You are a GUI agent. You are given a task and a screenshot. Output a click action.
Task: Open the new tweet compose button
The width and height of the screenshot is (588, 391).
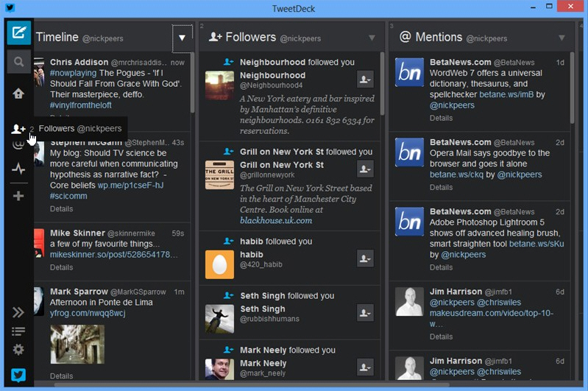tap(18, 32)
